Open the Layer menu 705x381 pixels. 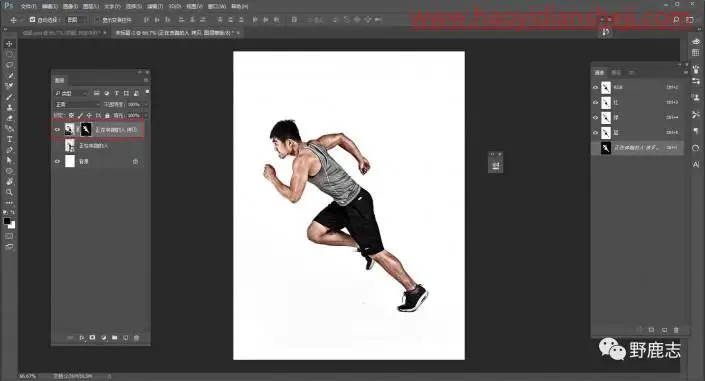point(91,6)
